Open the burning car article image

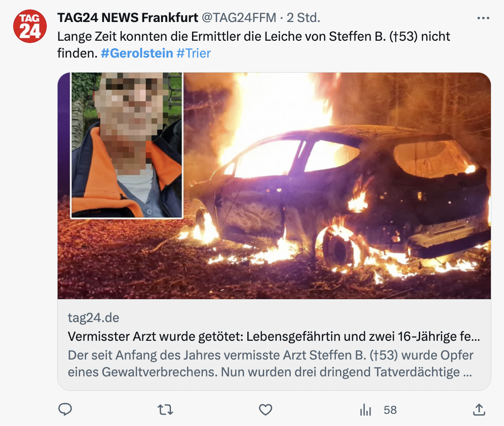pos(336,186)
